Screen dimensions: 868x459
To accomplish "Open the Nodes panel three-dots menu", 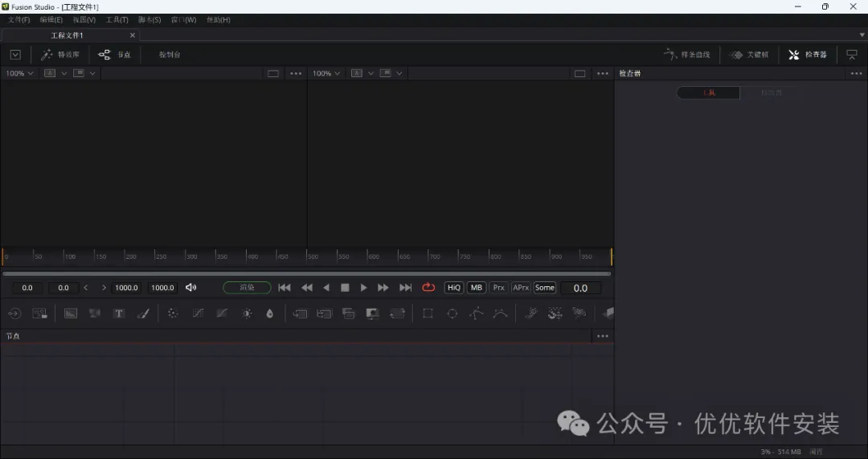I will click(603, 336).
